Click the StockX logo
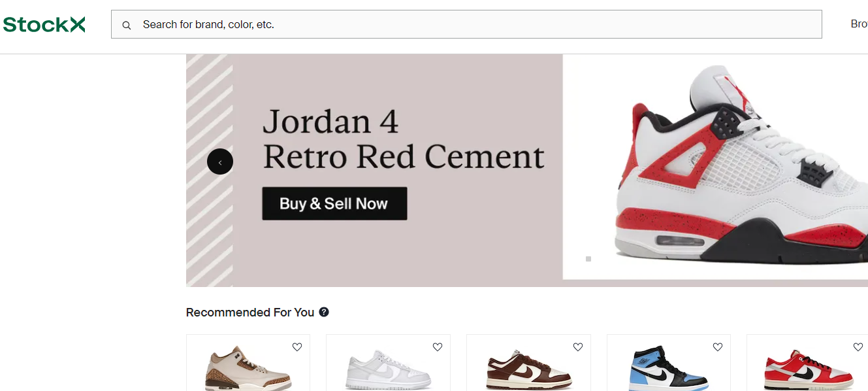The image size is (868, 391). tap(44, 25)
